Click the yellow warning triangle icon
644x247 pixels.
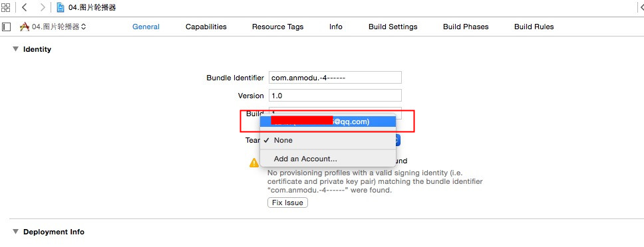click(254, 162)
